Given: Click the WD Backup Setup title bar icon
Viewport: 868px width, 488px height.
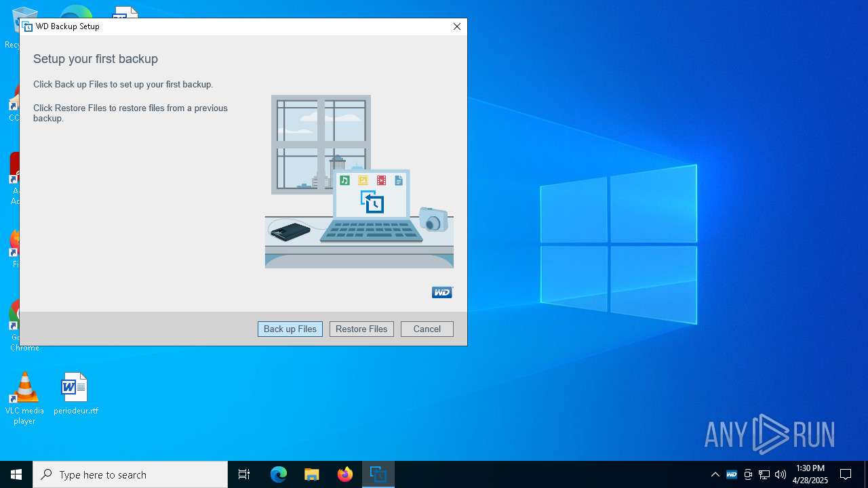Looking at the screenshot, I should tap(27, 26).
